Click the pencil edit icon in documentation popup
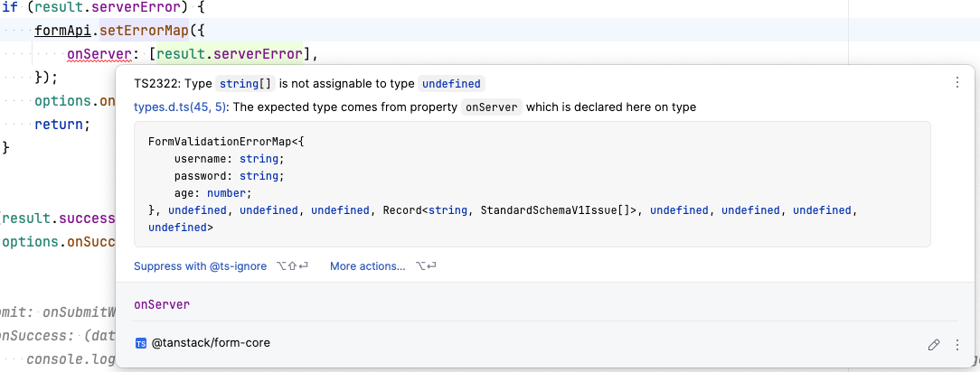 click(x=934, y=345)
